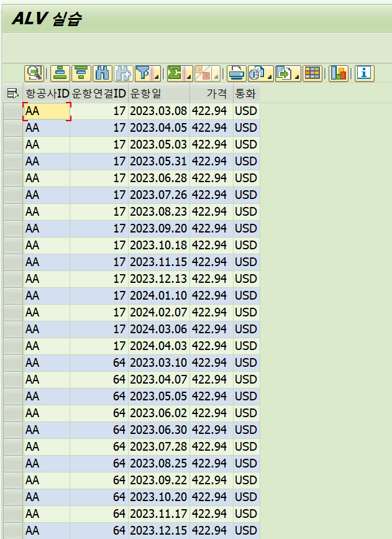The image size is (392, 539).
Task: Click the greyed-out Subtotals icon
Action: 203,73
